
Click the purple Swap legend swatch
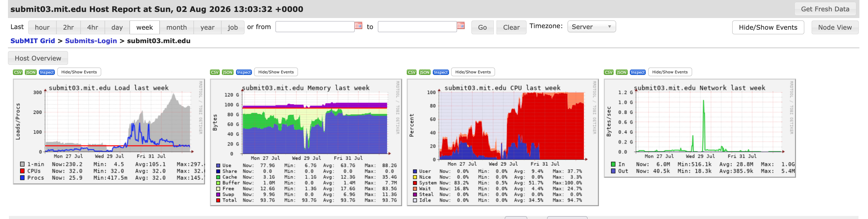point(218,195)
